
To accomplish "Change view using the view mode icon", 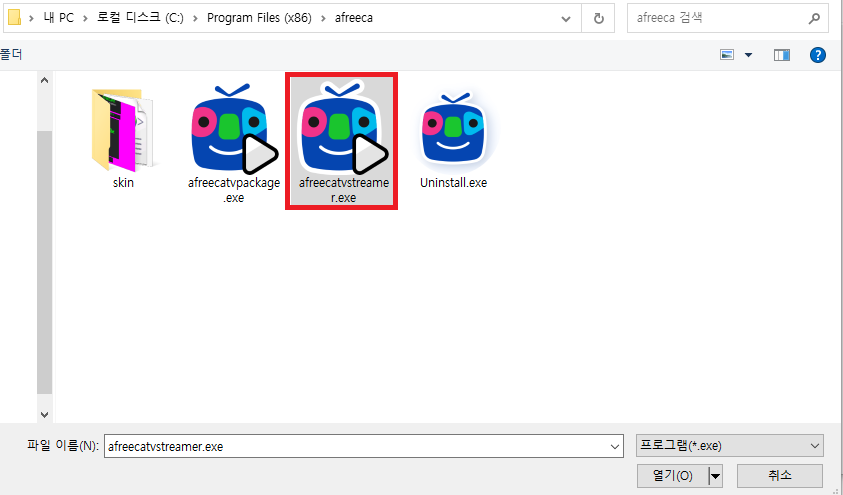I will (x=727, y=55).
